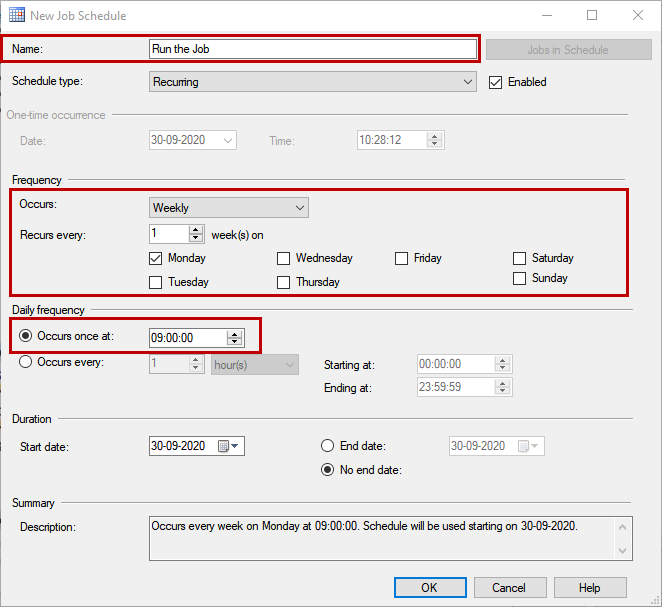Increase the Occurs once at time
Image resolution: width=662 pixels, height=607 pixels.
tap(235, 334)
